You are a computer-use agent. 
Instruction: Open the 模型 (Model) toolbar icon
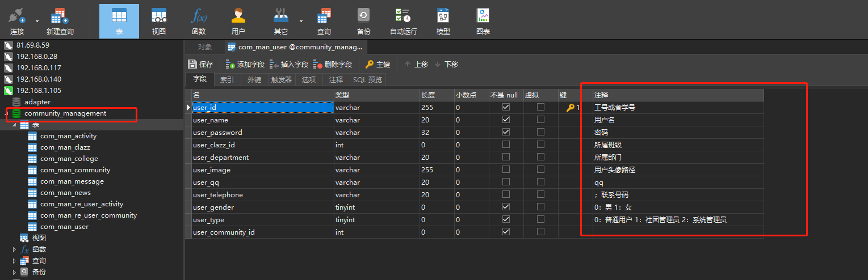coord(443,22)
